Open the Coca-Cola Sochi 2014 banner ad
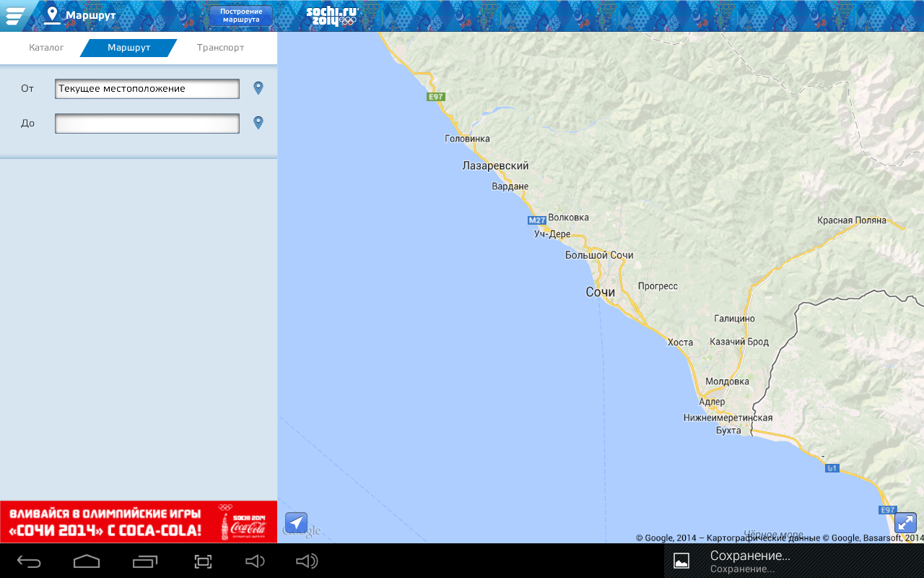Screen dimensions: 924x578 tap(139, 522)
